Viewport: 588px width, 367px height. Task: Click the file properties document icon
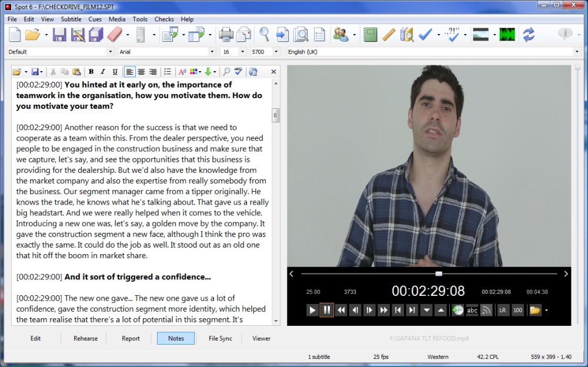click(319, 35)
